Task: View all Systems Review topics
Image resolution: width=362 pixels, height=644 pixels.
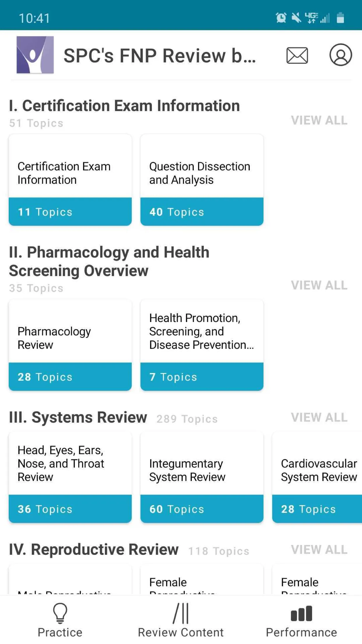Action: click(x=319, y=417)
